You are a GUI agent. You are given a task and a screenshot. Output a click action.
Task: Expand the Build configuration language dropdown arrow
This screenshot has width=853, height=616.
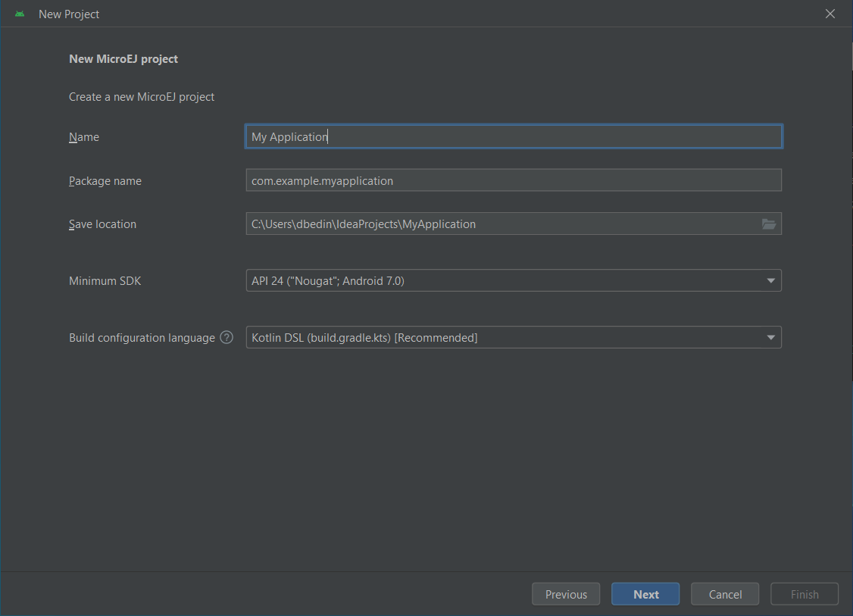coord(770,338)
